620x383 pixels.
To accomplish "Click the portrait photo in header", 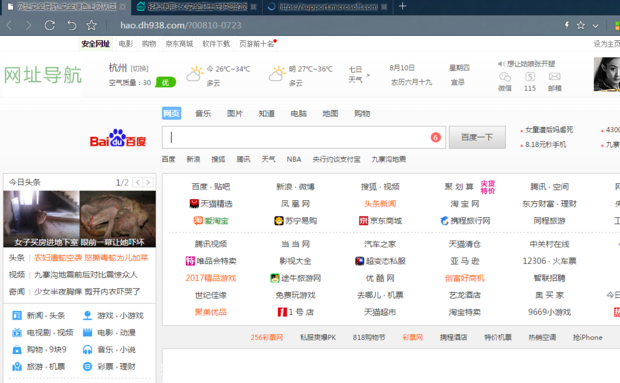I will pos(607,74).
